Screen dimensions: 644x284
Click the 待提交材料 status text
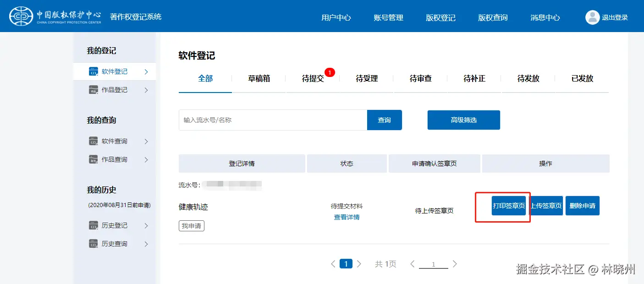[x=347, y=207]
